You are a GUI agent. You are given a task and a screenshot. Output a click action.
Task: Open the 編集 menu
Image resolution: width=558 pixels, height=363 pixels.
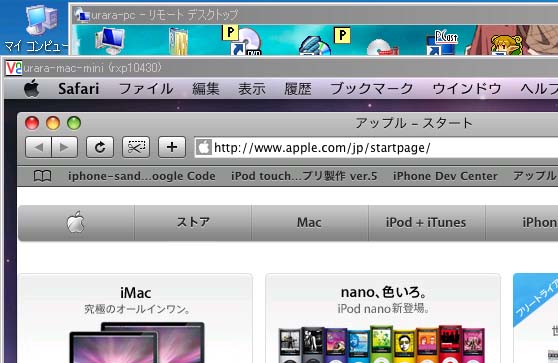(x=206, y=89)
